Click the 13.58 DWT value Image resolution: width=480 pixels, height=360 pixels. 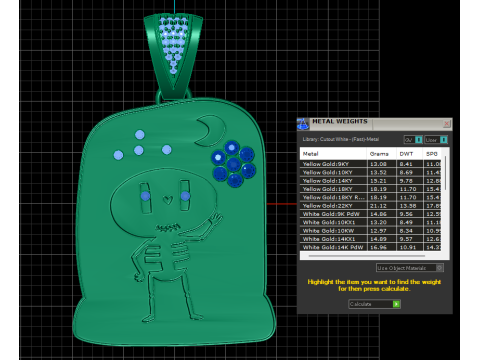click(x=408, y=206)
